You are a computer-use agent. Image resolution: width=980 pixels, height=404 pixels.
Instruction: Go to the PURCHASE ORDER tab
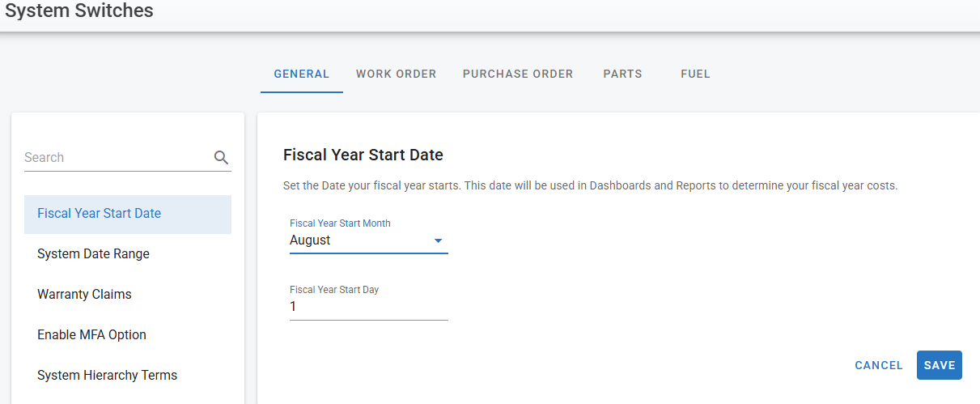click(x=518, y=74)
